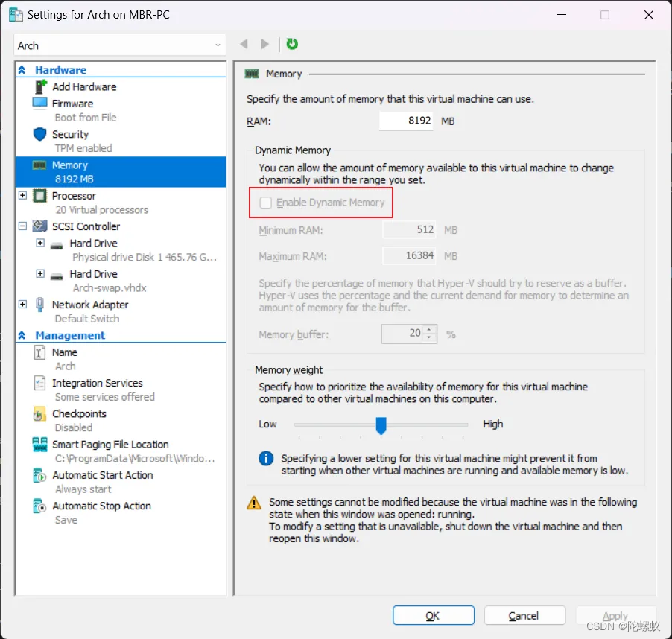Click the OK button
This screenshot has width=672, height=639.
coord(434,615)
